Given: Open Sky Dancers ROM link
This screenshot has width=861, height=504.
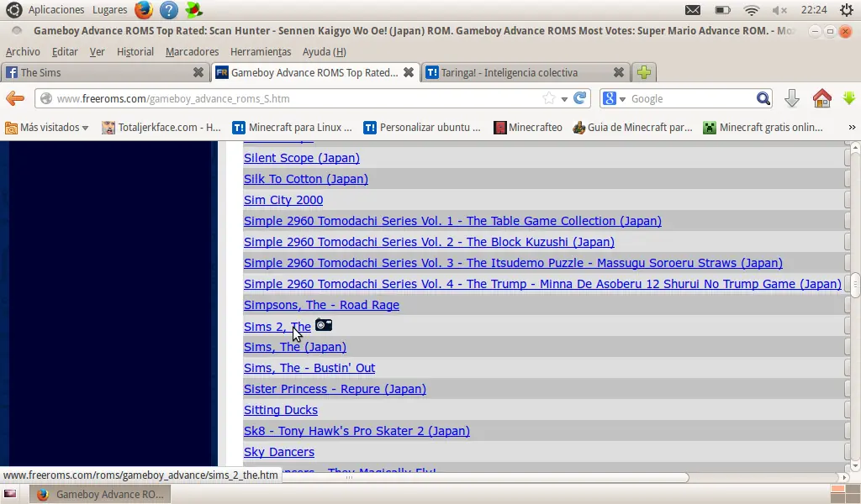Looking at the screenshot, I should 279,452.
